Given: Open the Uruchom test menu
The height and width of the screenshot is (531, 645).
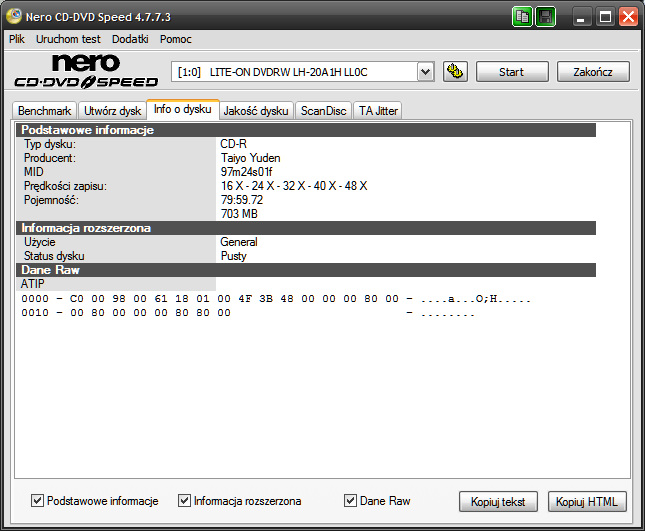Looking at the screenshot, I should point(68,39).
